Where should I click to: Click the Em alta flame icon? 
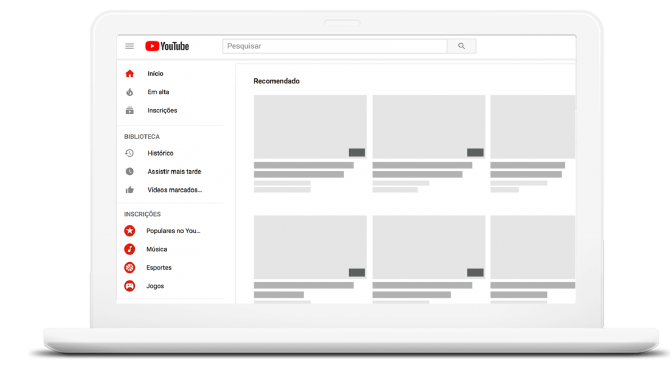(x=129, y=92)
